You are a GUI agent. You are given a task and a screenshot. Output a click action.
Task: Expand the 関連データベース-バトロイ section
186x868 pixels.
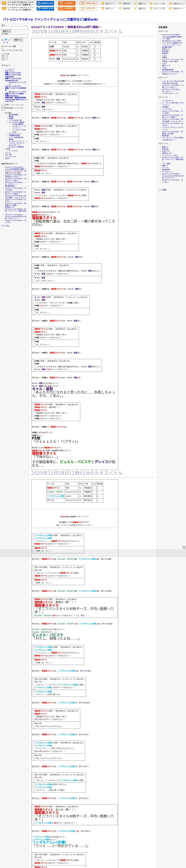tap(3, 105)
